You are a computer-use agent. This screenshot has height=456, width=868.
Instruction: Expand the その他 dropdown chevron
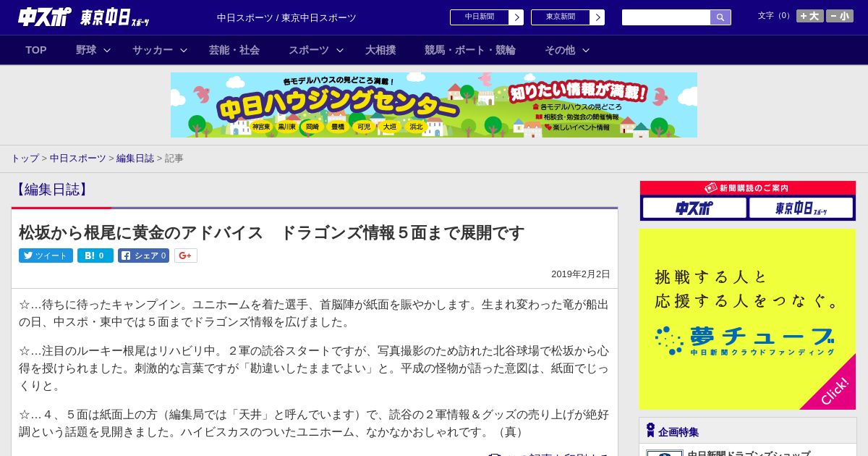(586, 50)
